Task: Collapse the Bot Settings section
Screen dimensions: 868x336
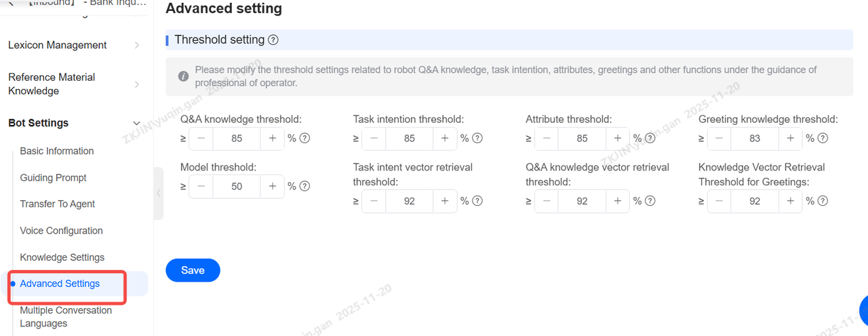Action: coord(137,124)
